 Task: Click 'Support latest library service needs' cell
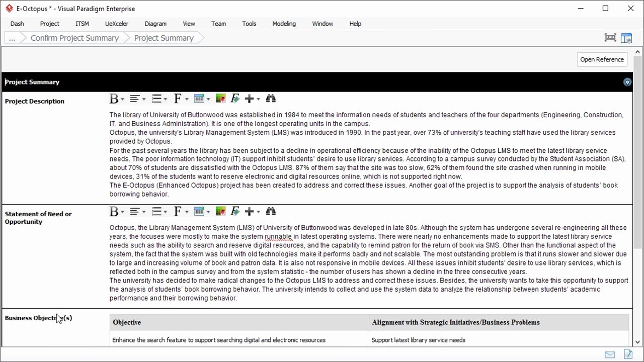click(499, 340)
